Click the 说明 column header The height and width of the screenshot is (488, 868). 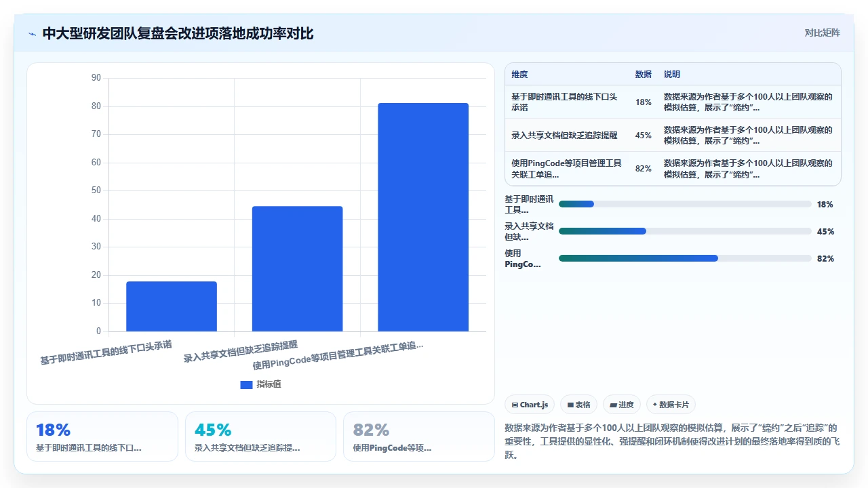coord(671,75)
